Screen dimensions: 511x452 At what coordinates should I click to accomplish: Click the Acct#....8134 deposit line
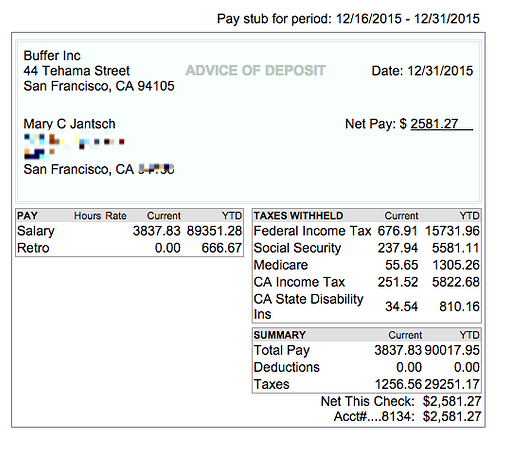coord(408,416)
